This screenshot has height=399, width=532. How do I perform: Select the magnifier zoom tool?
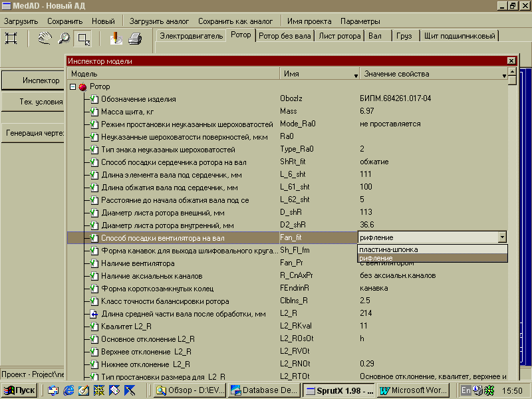(64, 39)
